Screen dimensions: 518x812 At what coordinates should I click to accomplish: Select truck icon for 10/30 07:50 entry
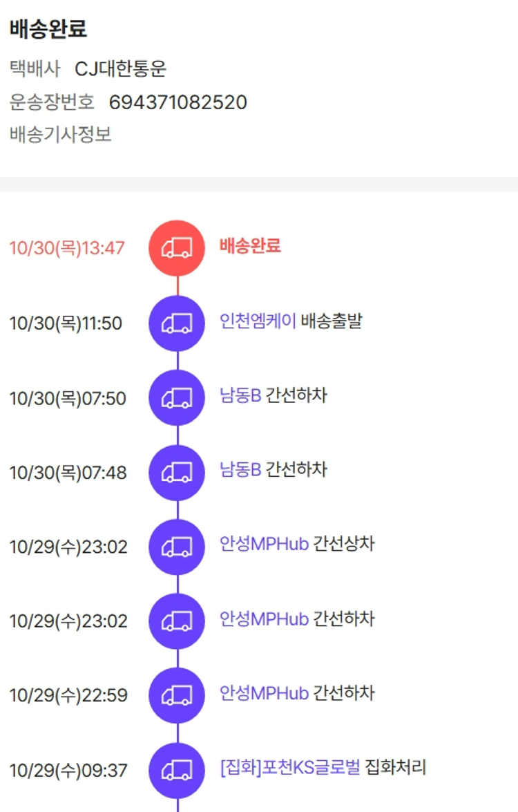(x=177, y=398)
